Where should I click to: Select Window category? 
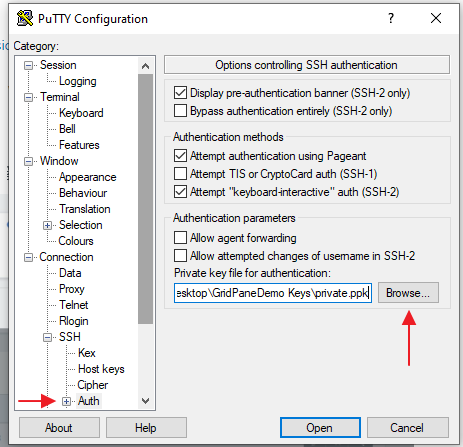[59, 161]
